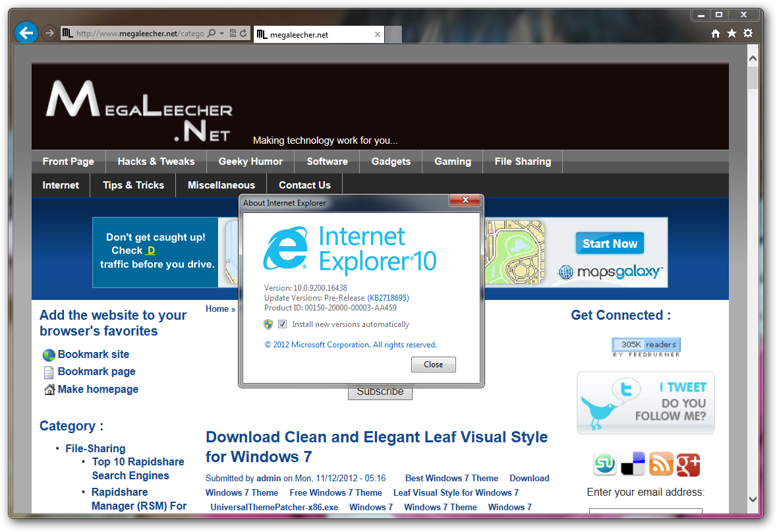Share via the Delicious icon
This screenshot has height=532, width=777.
633,464
